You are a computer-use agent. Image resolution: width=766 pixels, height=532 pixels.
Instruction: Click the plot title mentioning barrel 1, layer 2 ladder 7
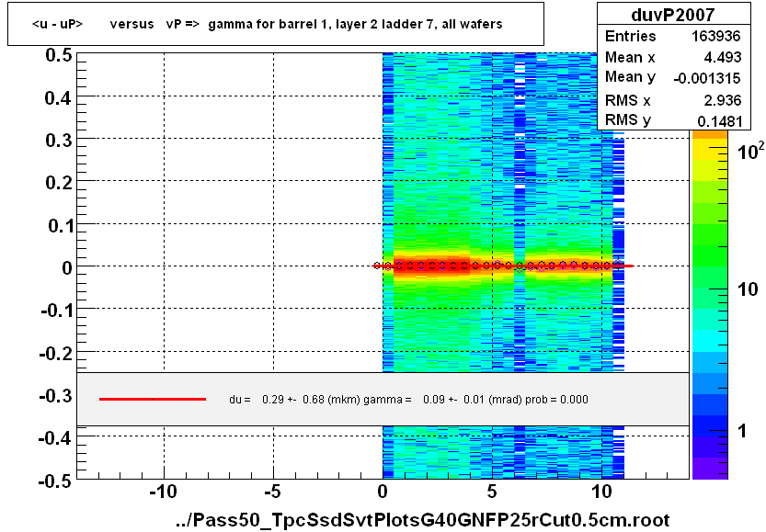[267, 24]
